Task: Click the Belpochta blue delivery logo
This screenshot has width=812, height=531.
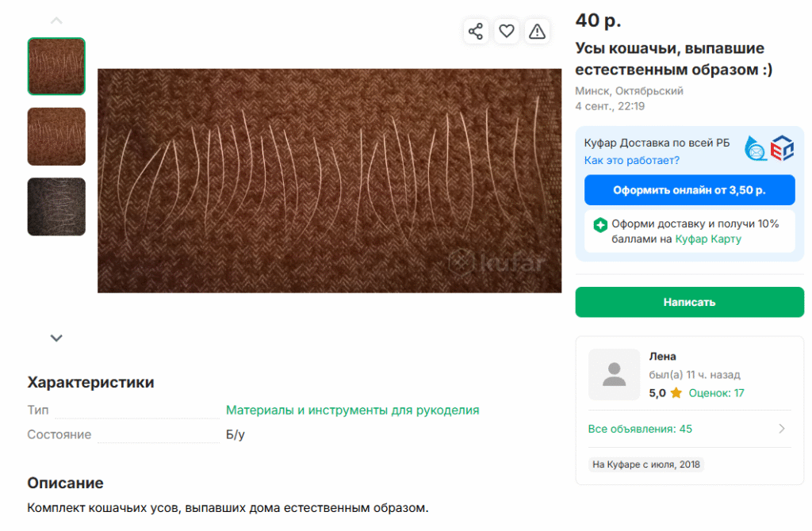Action: 755,148
